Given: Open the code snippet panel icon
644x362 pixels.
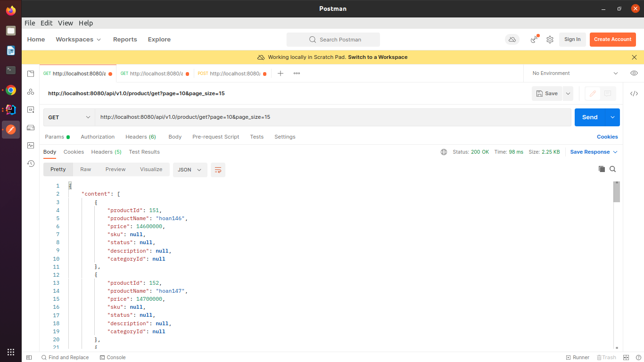Looking at the screenshot, I should click(634, 93).
